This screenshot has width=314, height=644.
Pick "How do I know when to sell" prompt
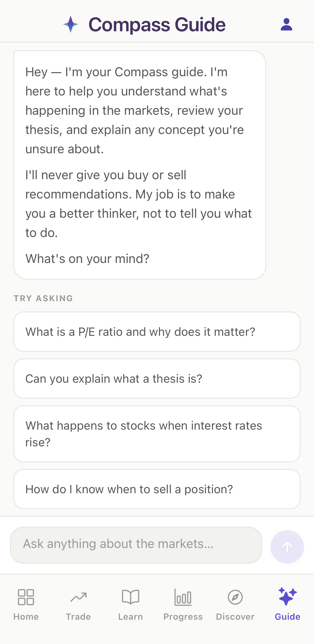[157, 489]
